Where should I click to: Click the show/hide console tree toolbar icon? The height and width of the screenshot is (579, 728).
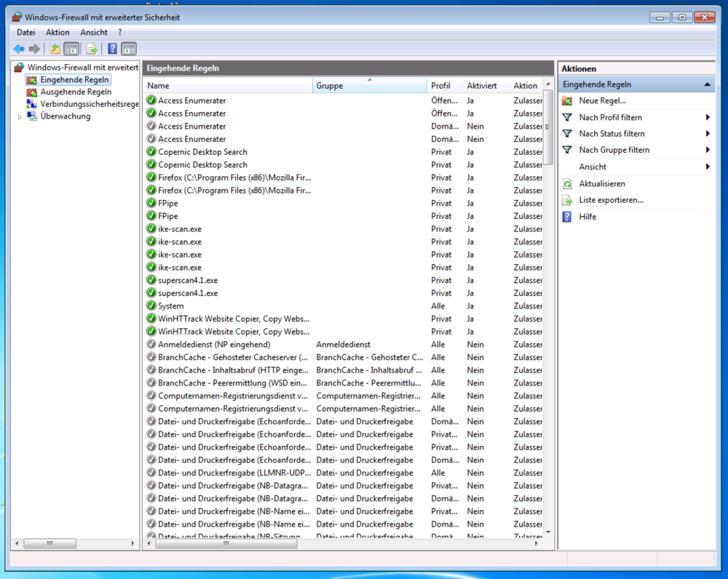(70, 49)
